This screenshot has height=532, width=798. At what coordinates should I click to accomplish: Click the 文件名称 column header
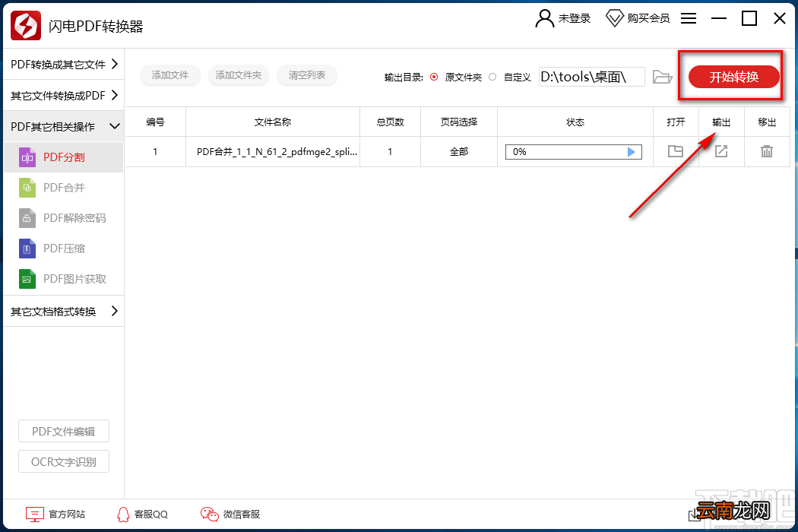(x=273, y=122)
